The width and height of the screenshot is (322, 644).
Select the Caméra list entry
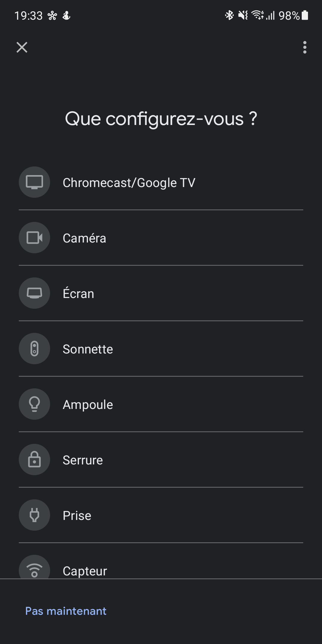point(161,238)
